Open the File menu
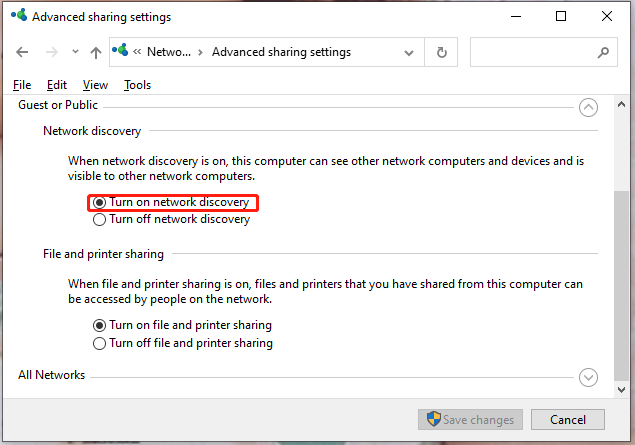635x445 pixels. (22, 85)
